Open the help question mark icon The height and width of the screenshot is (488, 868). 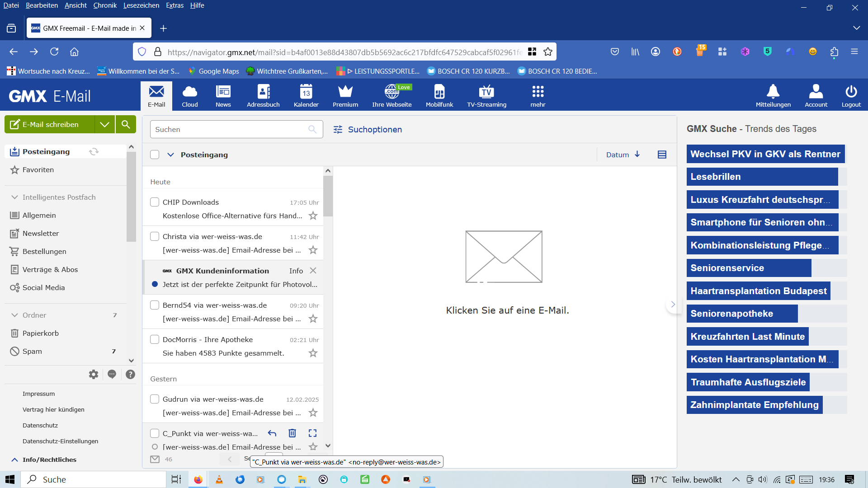[x=130, y=374]
